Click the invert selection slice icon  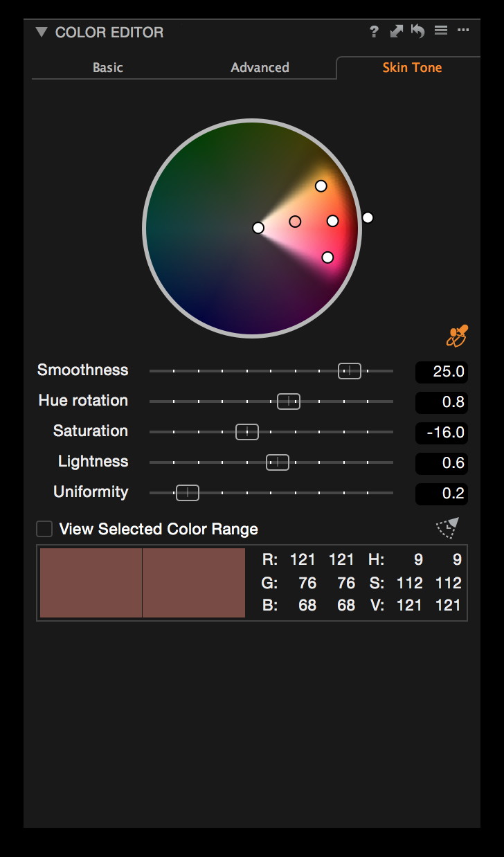pyautogui.click(x=447, y=528)
